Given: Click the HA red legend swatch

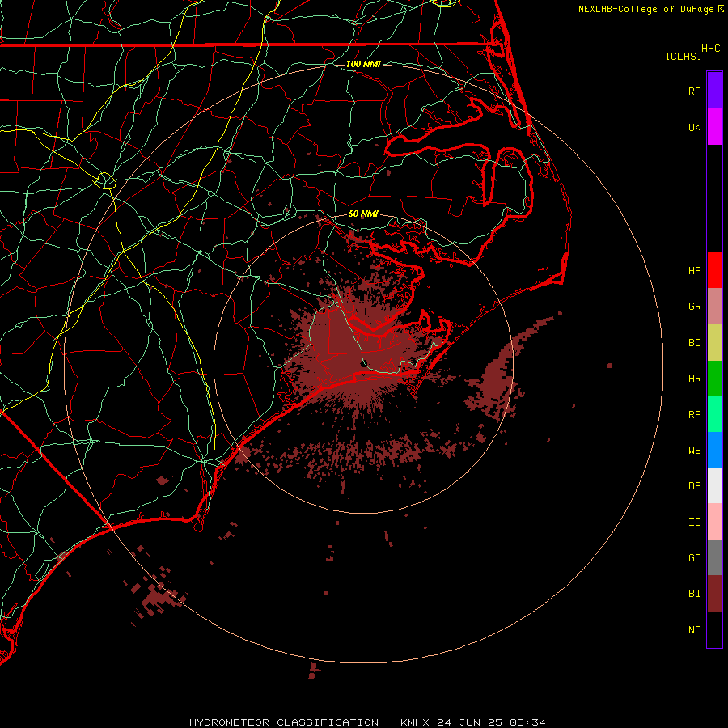Looking at the screenshot, I should click(714, 270).
